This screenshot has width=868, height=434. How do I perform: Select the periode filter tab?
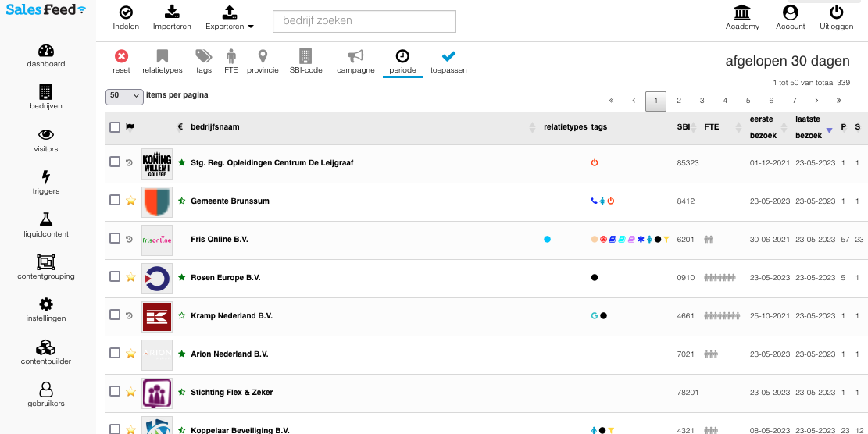tap(402, 61)
